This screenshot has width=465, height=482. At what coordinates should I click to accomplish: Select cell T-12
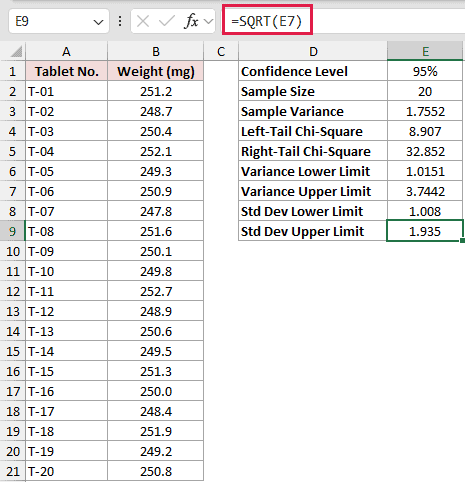(67, 311)
